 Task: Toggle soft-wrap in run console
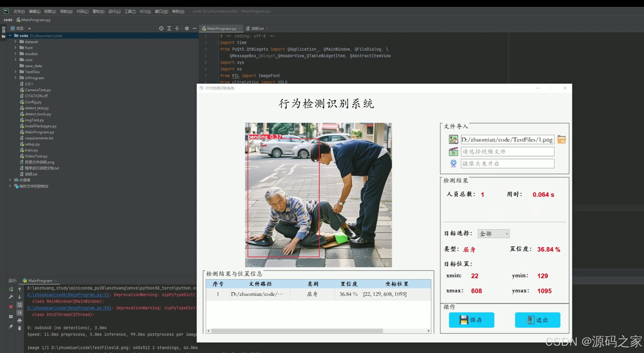pyautogui.click(x=20, y=305)
